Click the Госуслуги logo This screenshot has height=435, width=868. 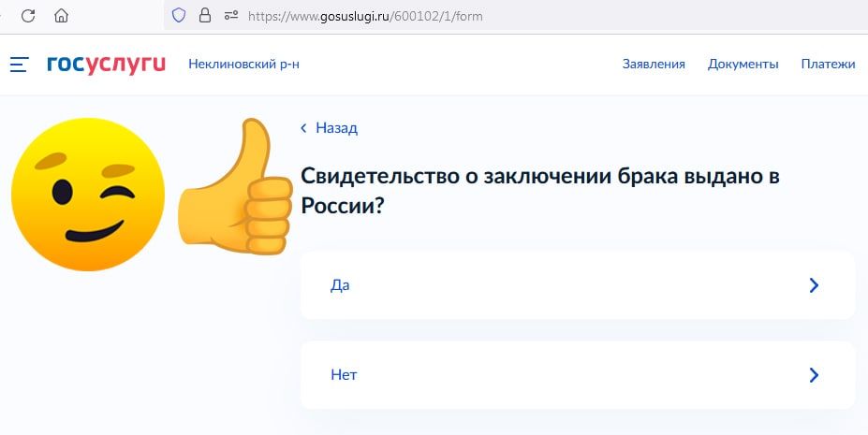(107, 65)
